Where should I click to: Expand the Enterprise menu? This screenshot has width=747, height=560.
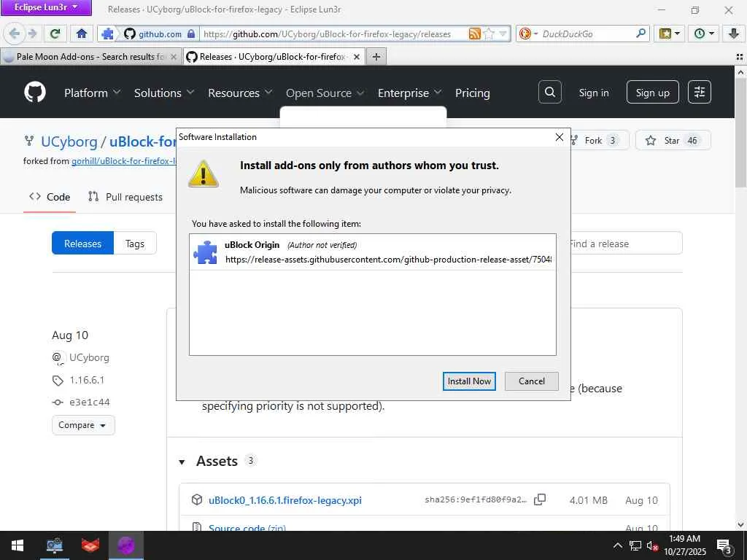tap(410, 93)
